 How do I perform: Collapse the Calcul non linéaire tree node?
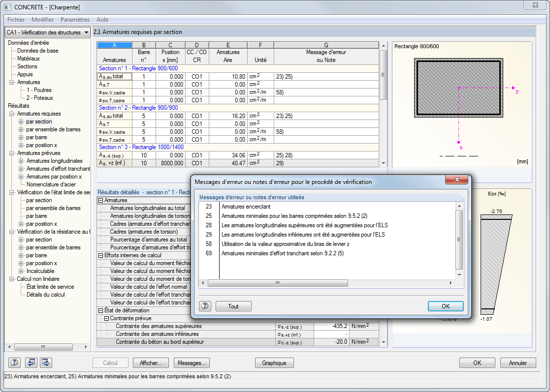click(x=12, y=279)
